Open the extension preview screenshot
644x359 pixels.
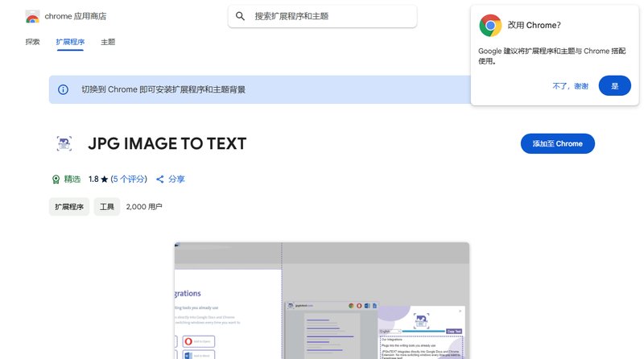pyautogui.click(x=321, y=301)
